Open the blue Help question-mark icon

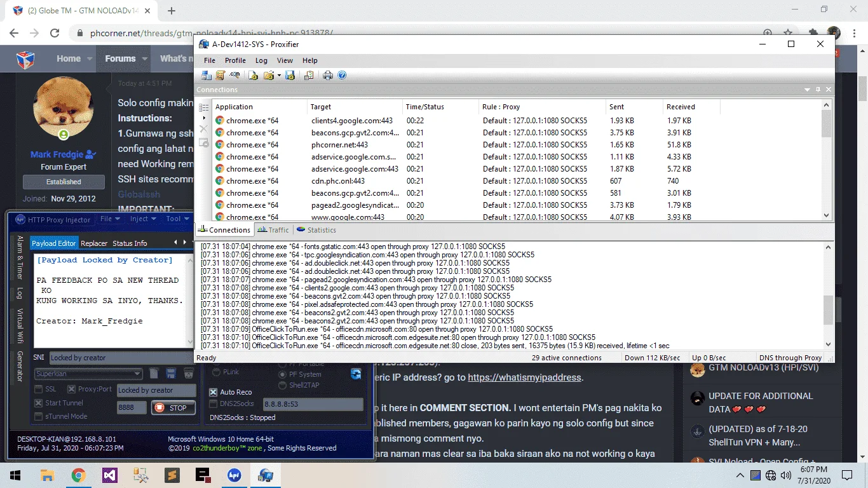(x=342, y=75)
